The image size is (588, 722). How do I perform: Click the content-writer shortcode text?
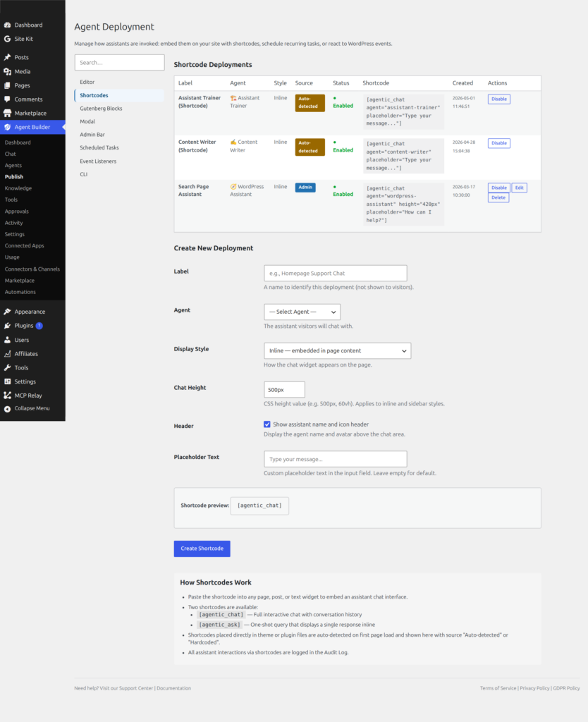point(403,156)
